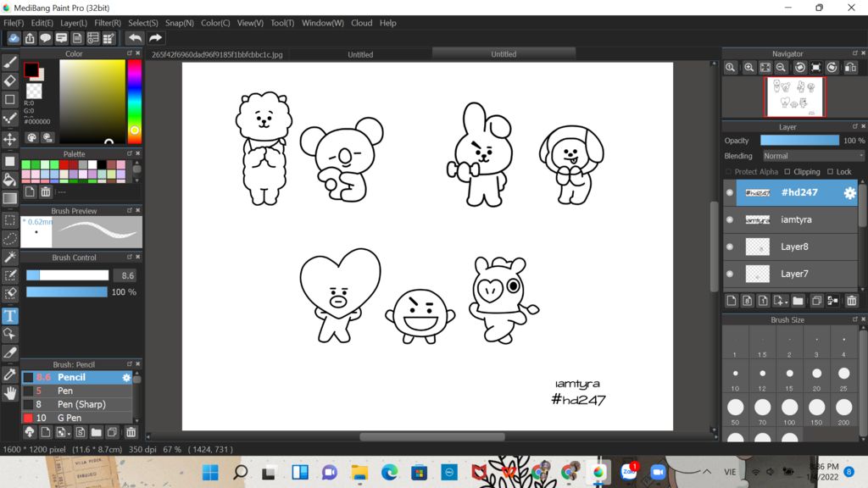This screenshot has height=488, width=868.
Task: Select the Pen brush
Action: [77, 391]
